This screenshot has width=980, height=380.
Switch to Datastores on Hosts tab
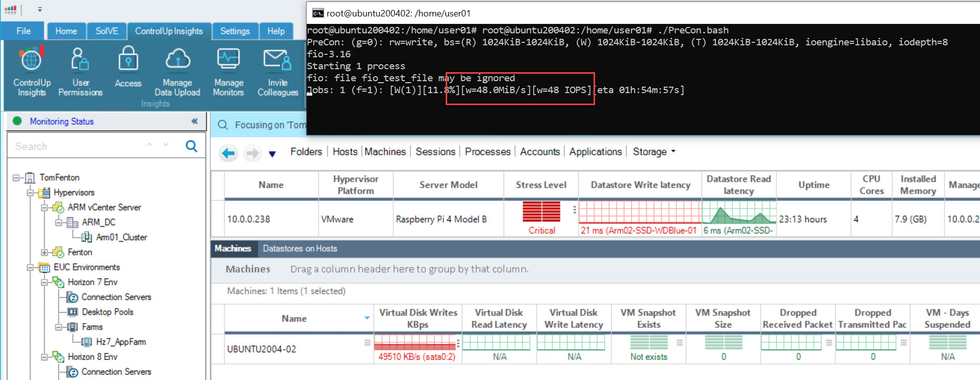coord(300,249)
